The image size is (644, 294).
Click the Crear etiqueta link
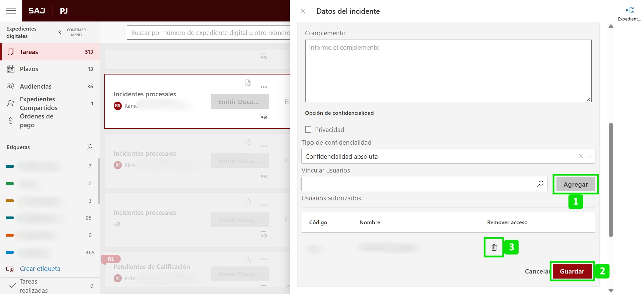point(40,269)
